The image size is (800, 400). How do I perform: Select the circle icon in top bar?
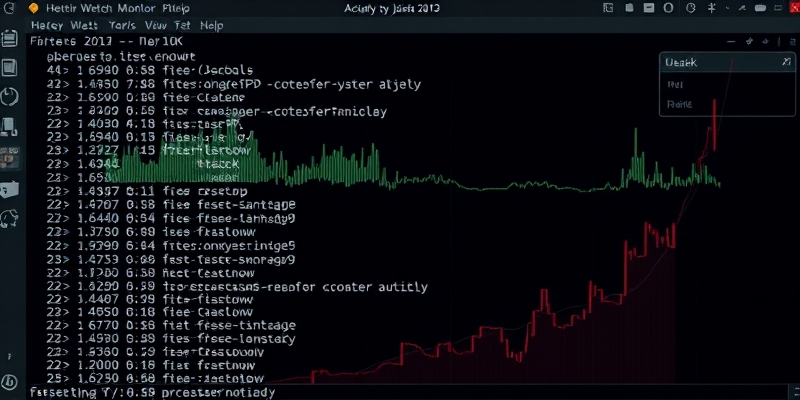pyautogui.click(x=668, y=8)
